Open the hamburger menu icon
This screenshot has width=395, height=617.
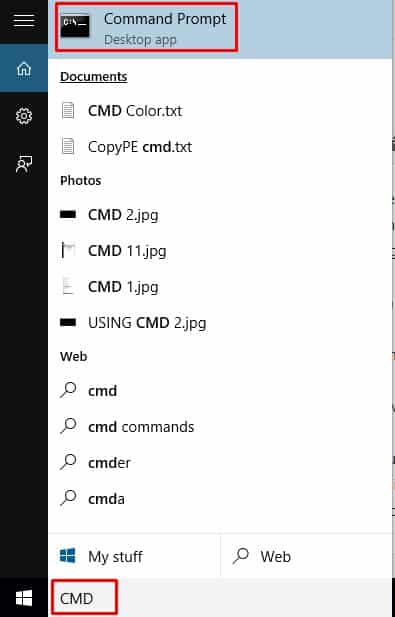(x=24, y=20)
